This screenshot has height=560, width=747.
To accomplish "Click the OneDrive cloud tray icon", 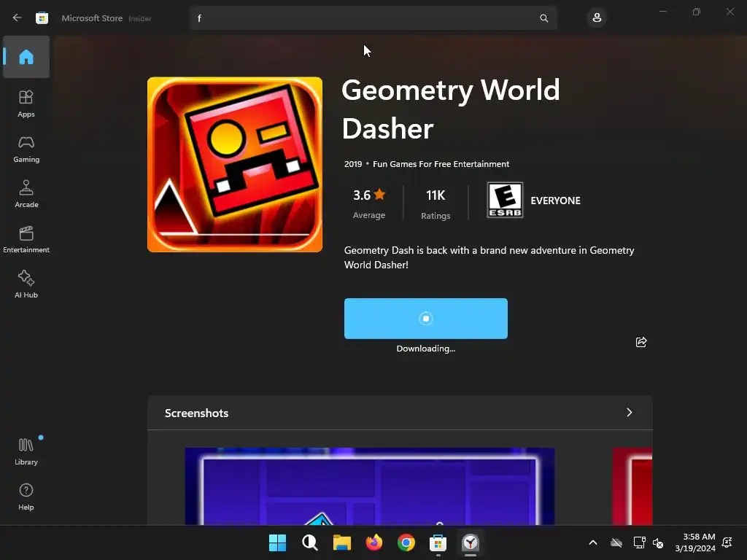I will pyautogui.click(x=616, y=542).
